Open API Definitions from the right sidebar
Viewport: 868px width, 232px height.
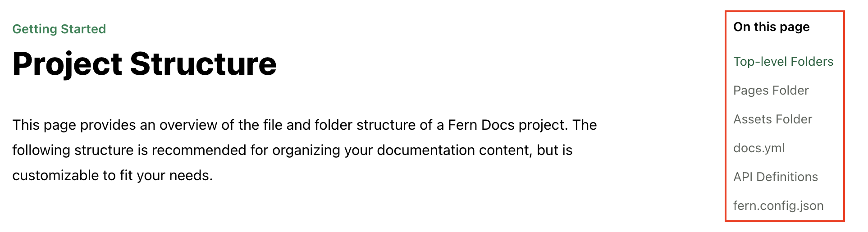[x=775, y=177]
